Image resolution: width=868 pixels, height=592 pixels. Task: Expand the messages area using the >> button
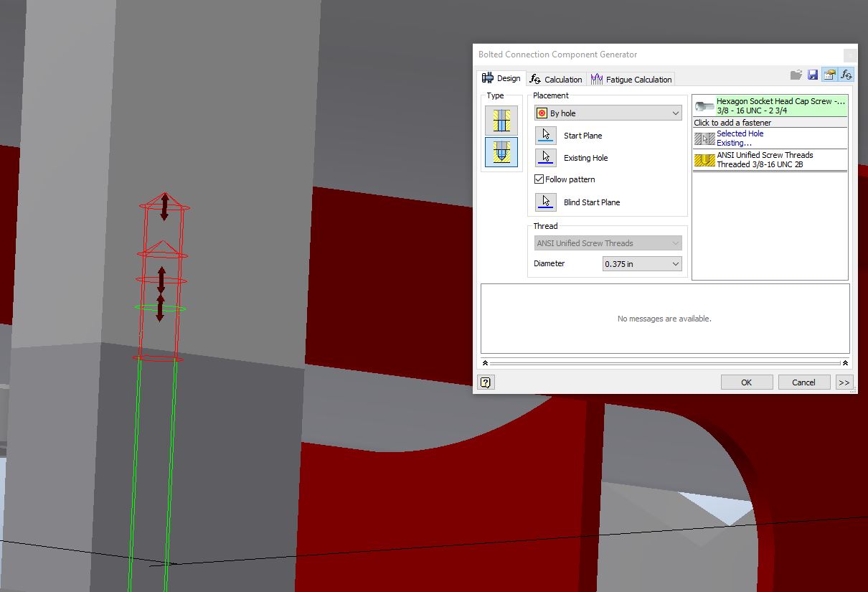click(844, 382)
